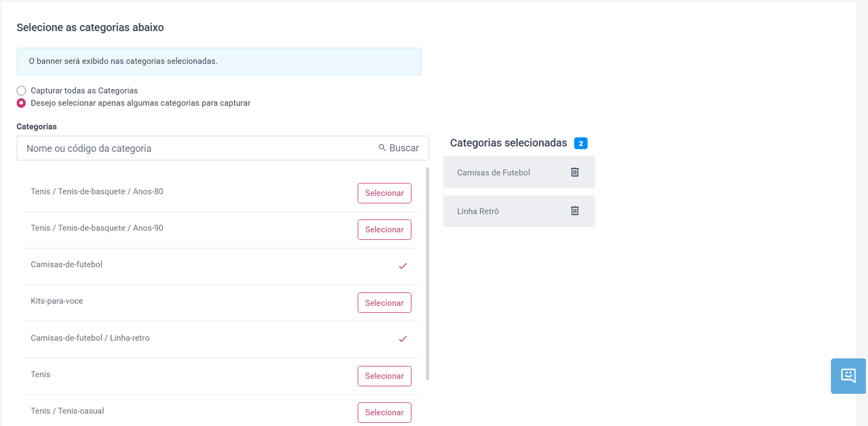Click the magnifier search icon beside Buscar
This screenshot has height=426, width=868.
[x=382, y=148]
